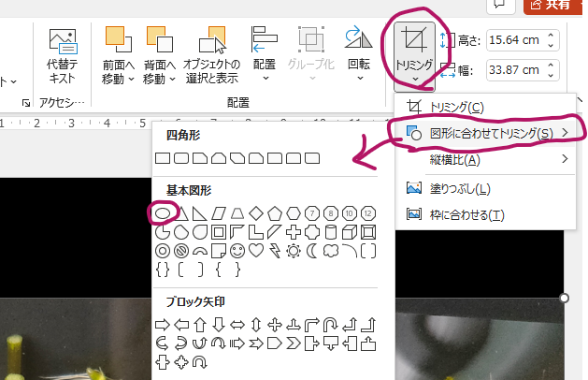
Task: Open the 回転 rotate dropdown
Action: (359, 54)
